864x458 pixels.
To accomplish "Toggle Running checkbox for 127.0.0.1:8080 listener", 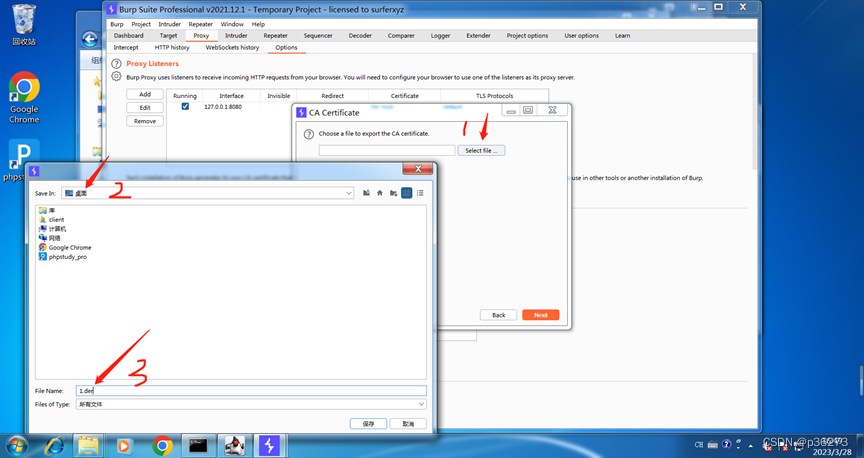I will click(185, 106).
